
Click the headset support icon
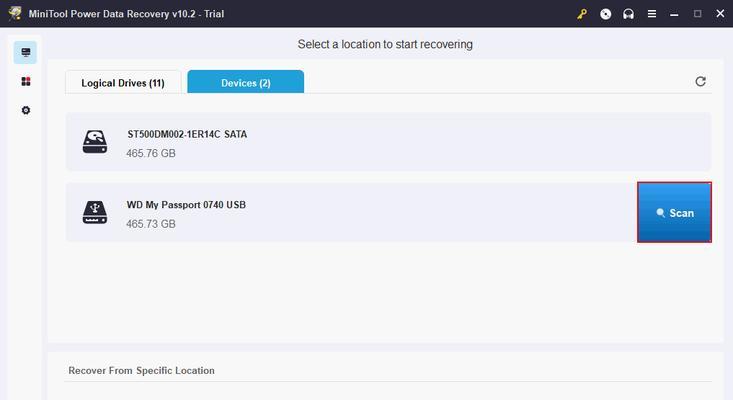click(x=628, y=14)
